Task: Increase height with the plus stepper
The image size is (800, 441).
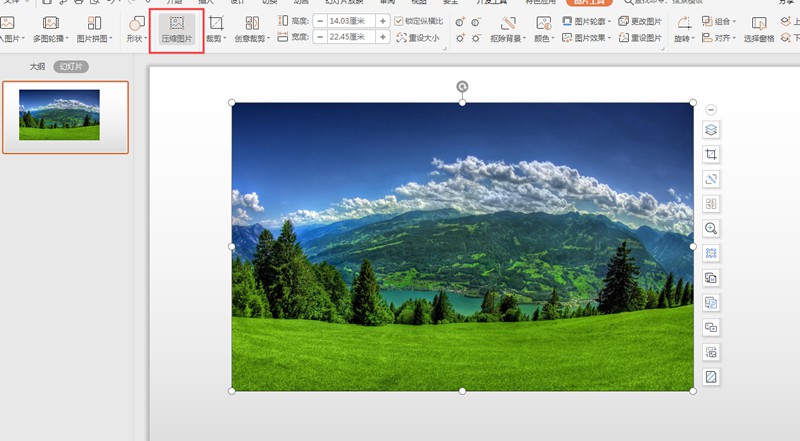Action: coord(383,21)
